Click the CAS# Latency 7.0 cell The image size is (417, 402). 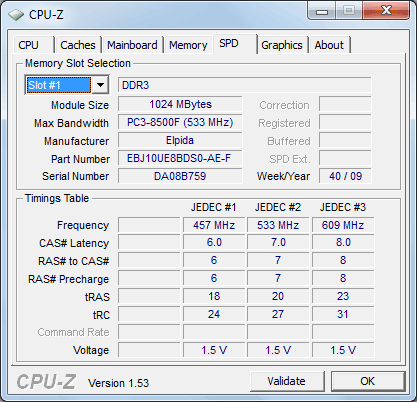pos(278,242)
